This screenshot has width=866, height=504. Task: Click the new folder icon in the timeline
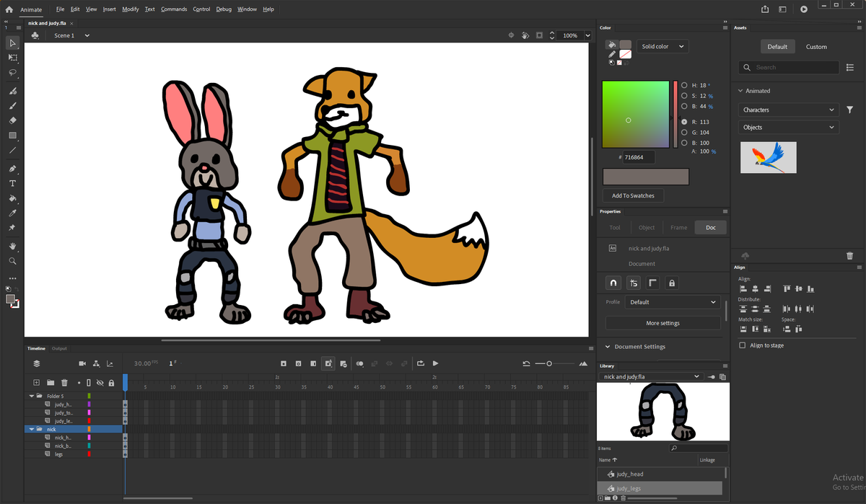51,383
